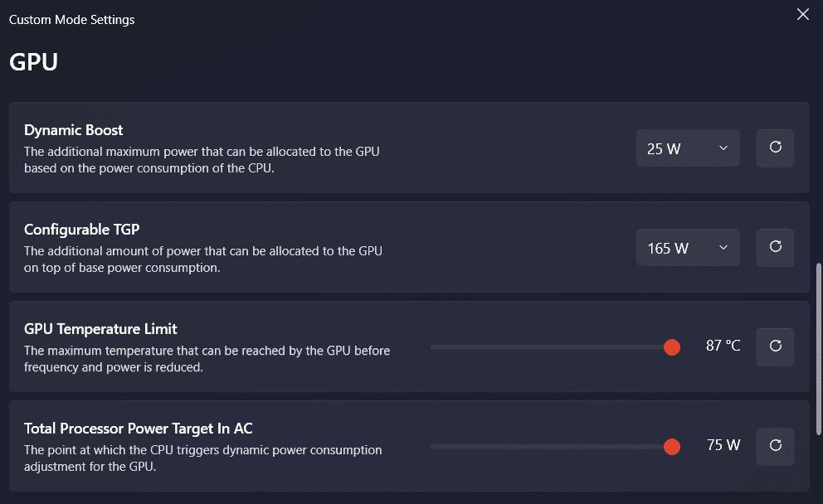Click middle of GPU Temperature Limit track

click(551, 347)
